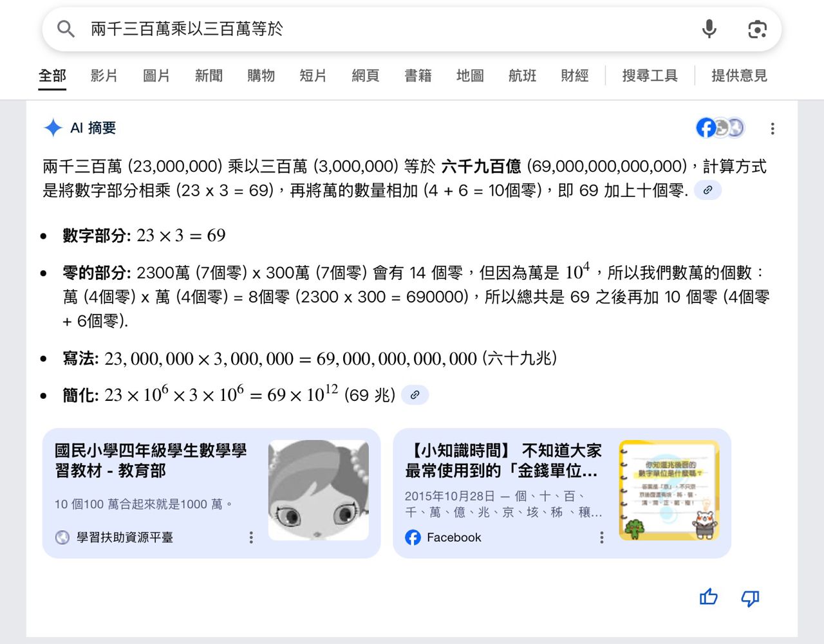Image resolution: width=824 pixels, height=644 pixels.
Task: Start voice search with microphone icon
Action: pos(709,29)
